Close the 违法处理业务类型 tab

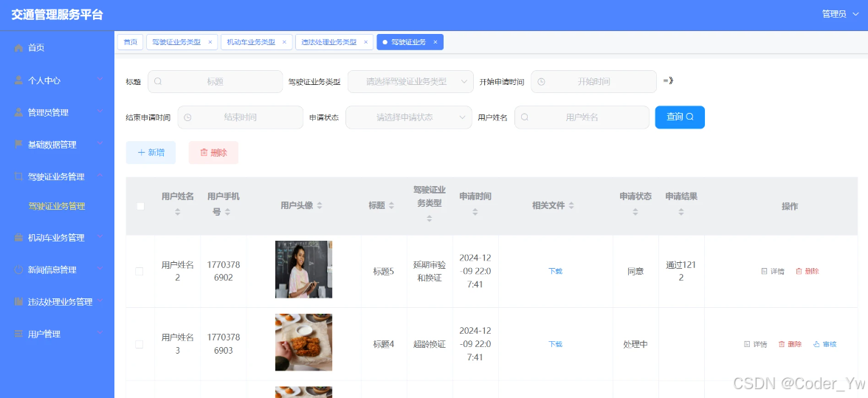pyautogui.click(x=365, y=42)
